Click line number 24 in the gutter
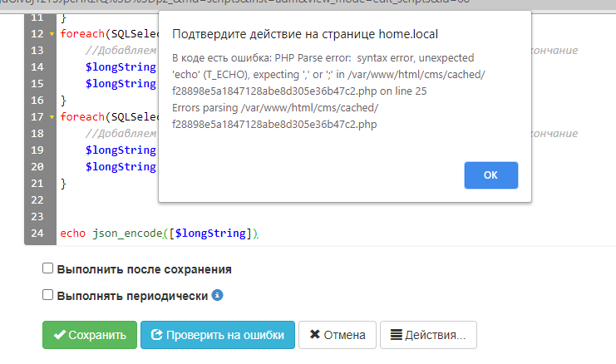 36,234
